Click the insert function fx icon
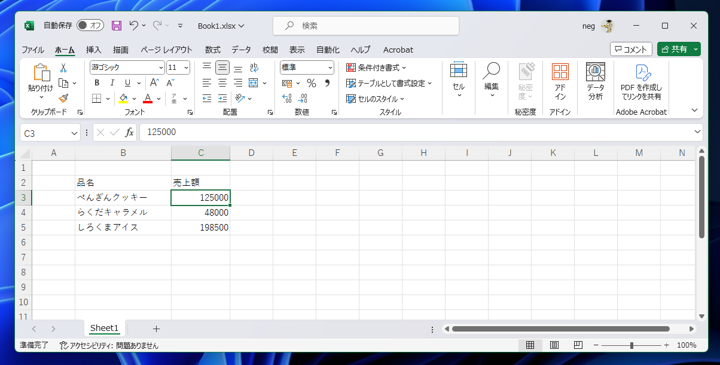 (129, 133)
